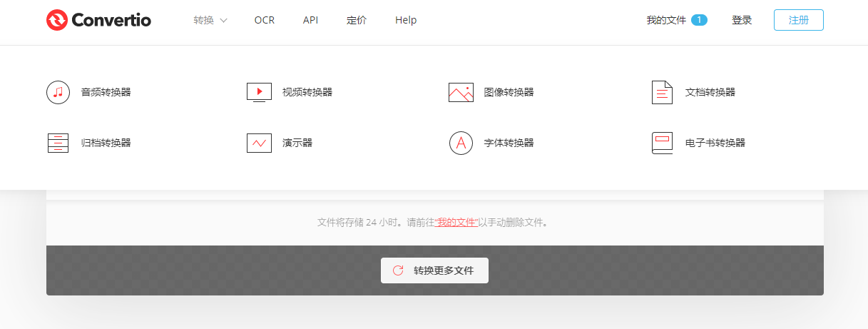Open the API page in navigation

(x=310, y=20)
